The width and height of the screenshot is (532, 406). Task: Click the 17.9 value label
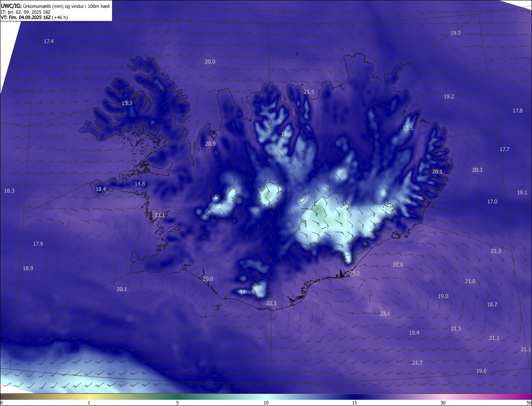[38, 244]
